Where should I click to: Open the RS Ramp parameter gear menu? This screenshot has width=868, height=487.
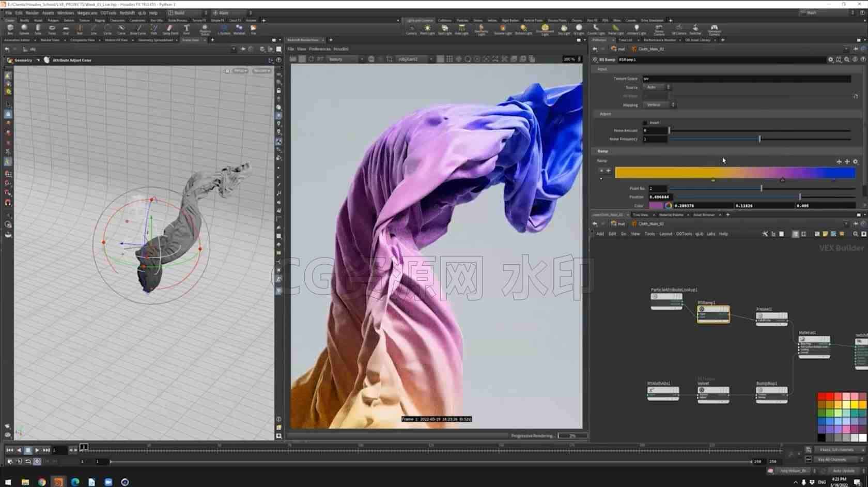point(830,59)
